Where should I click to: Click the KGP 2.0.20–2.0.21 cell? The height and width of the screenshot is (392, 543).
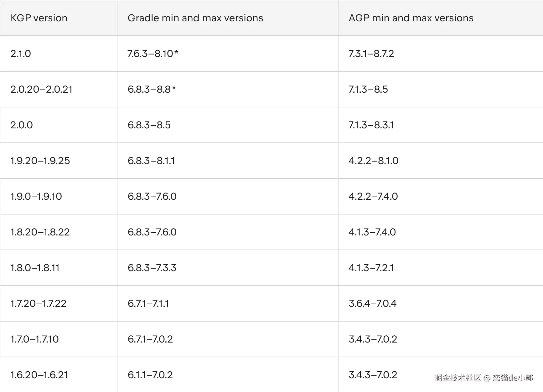41,90
